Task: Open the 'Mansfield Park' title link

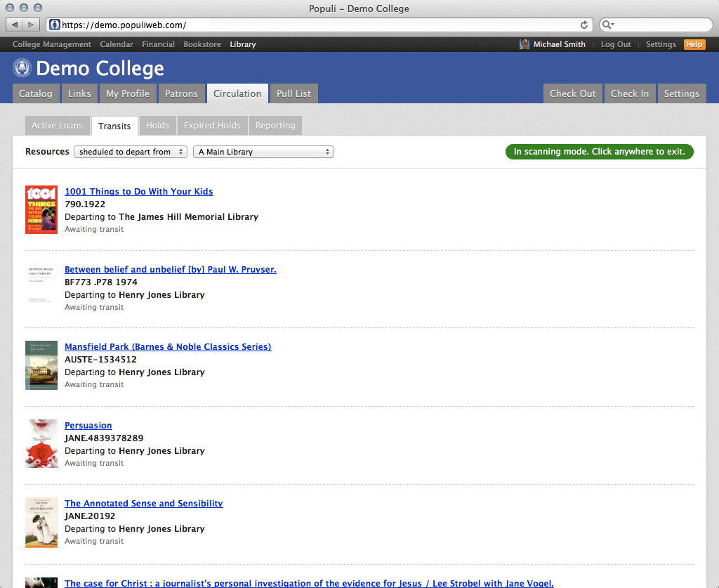Action: (x=168, y=347)
